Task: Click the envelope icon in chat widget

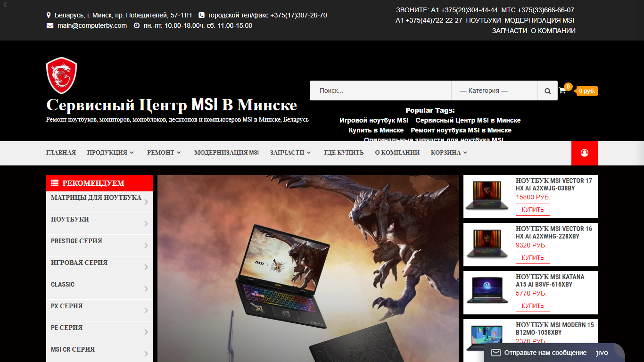Action: point(495,353)
